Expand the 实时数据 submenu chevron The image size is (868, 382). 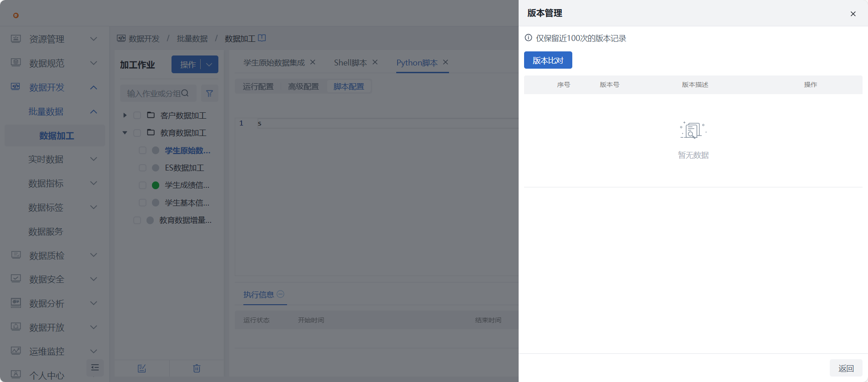(94, 159)
